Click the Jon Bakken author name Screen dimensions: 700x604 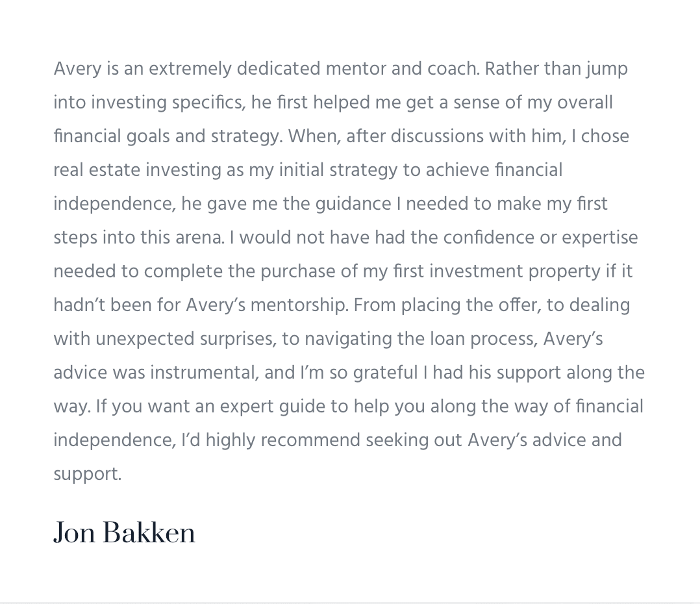124,533
